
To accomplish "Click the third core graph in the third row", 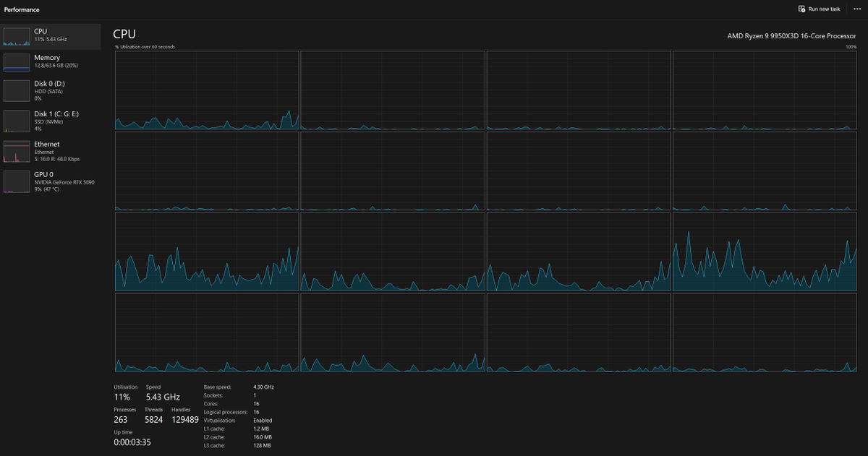I will tap(579, 251).
